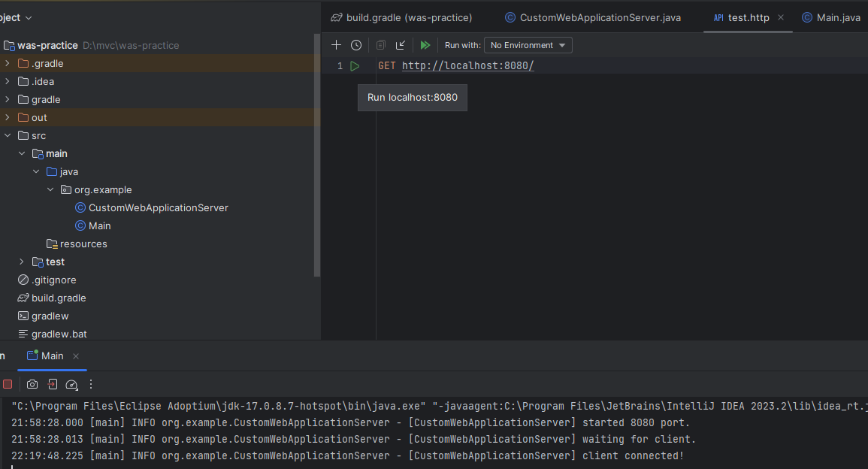Select build.gradle in the project tree
The image size is (868, 469).
point(59,298)
